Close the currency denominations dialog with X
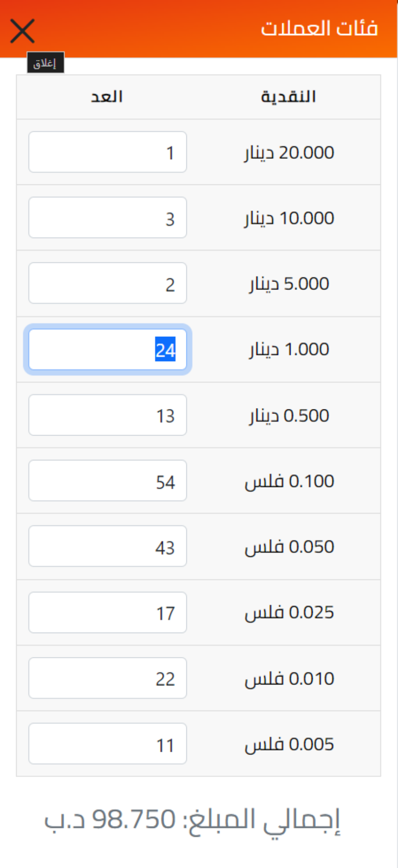The image size is (398, 868). pos(22,31)
